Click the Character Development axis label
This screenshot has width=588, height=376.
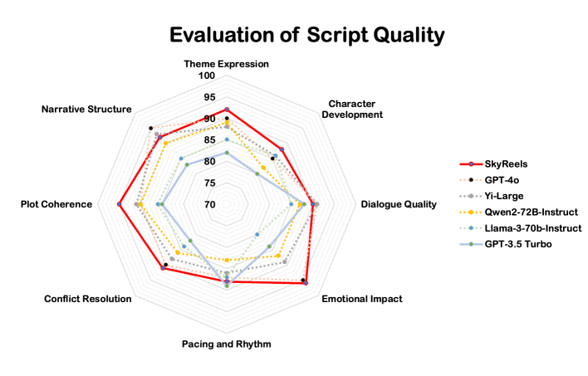(352, 109)
